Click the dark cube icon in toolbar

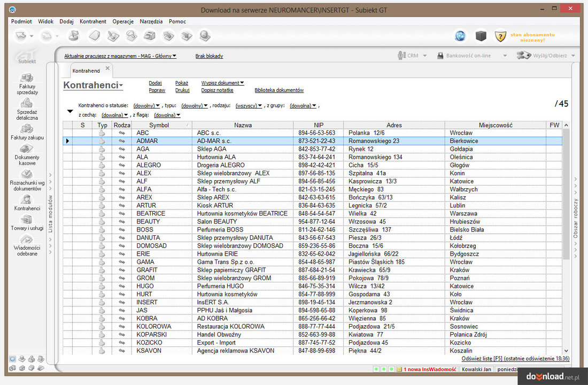click(481, 36)
